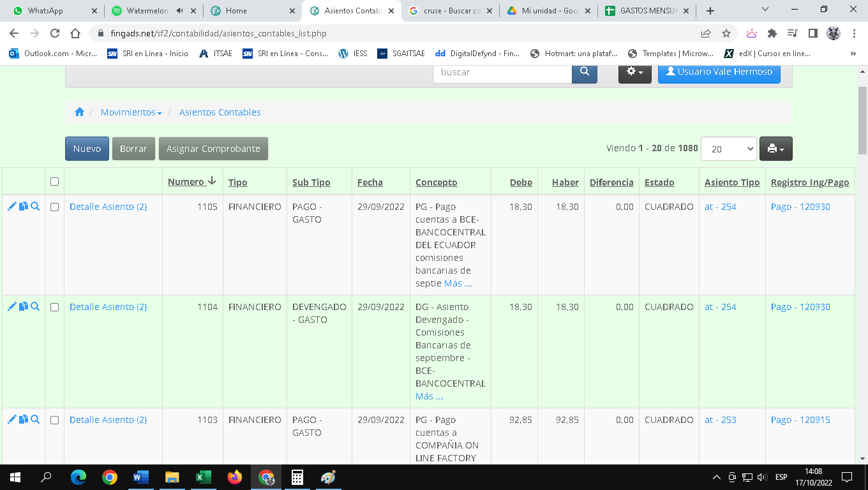Go to home via breadcrumb house icon
Viewport: 868px width, 490px height.
[80, 112]
